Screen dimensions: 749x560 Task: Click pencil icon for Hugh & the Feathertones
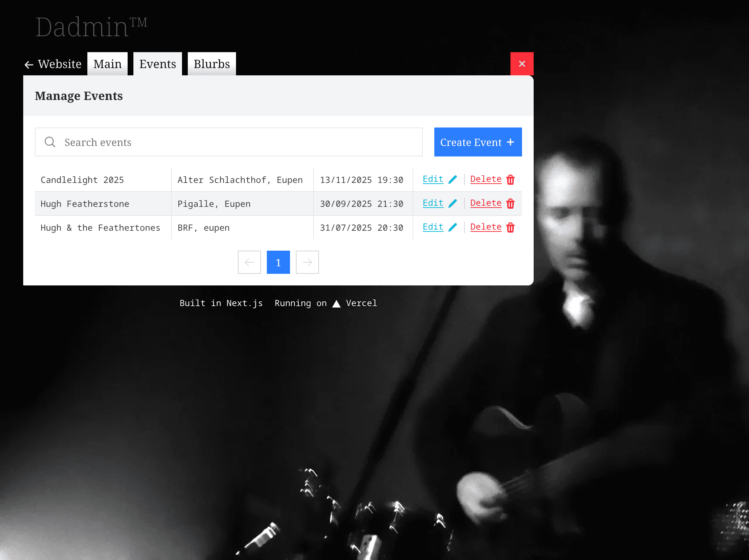[x=452, y=227]
